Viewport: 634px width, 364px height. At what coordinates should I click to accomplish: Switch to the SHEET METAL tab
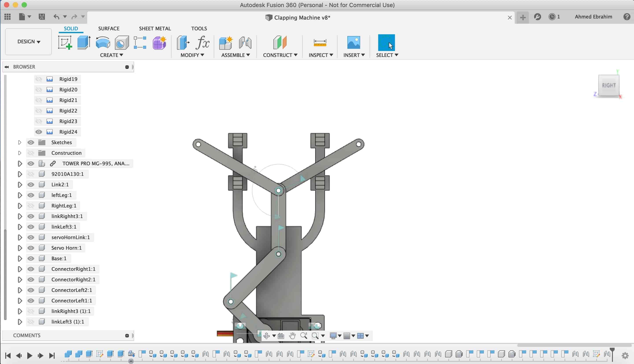click(x=155, y=28)
